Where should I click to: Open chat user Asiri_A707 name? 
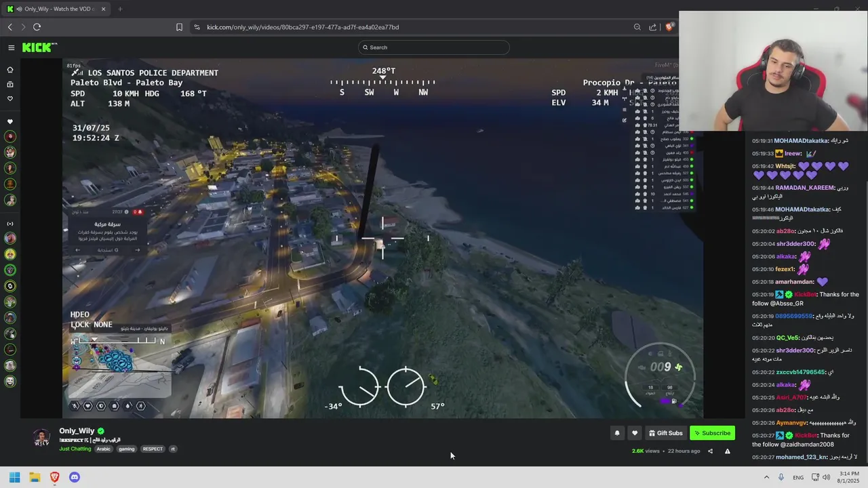[x=792, y=397]
